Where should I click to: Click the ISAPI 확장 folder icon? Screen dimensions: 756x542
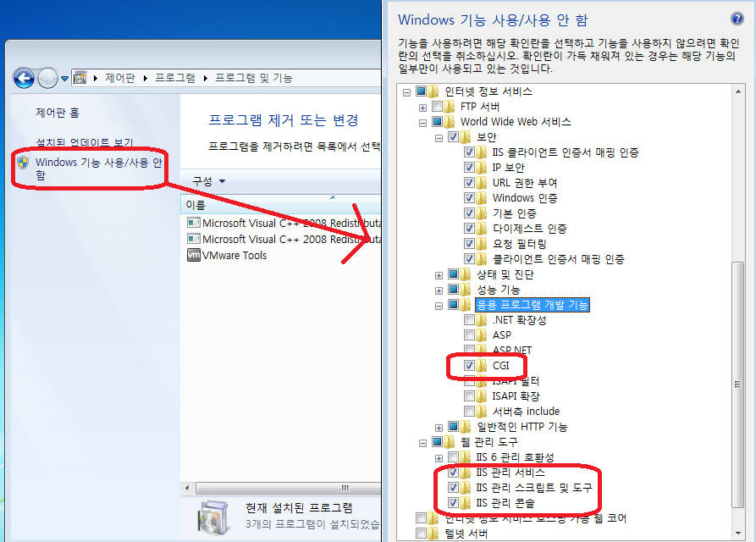[x=481, y=395]
